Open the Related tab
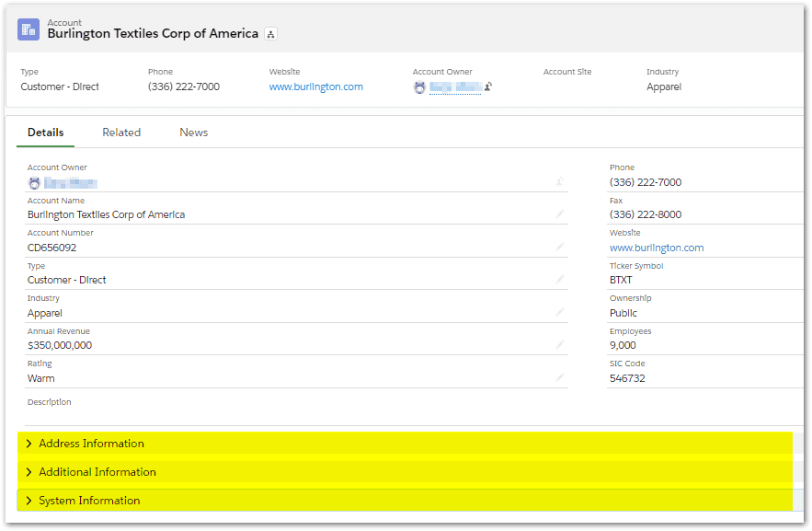The width and height of the screenshot is (812, 531). [x=121, y=133]
